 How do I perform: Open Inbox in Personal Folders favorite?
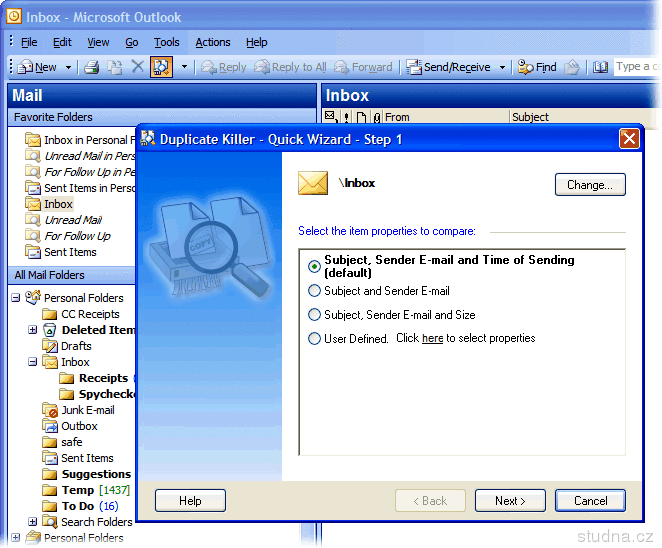[x=80, y=140]
